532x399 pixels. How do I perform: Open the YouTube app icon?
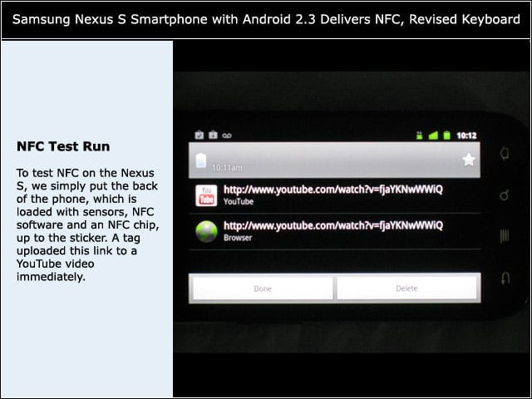(x=206, y=196)
